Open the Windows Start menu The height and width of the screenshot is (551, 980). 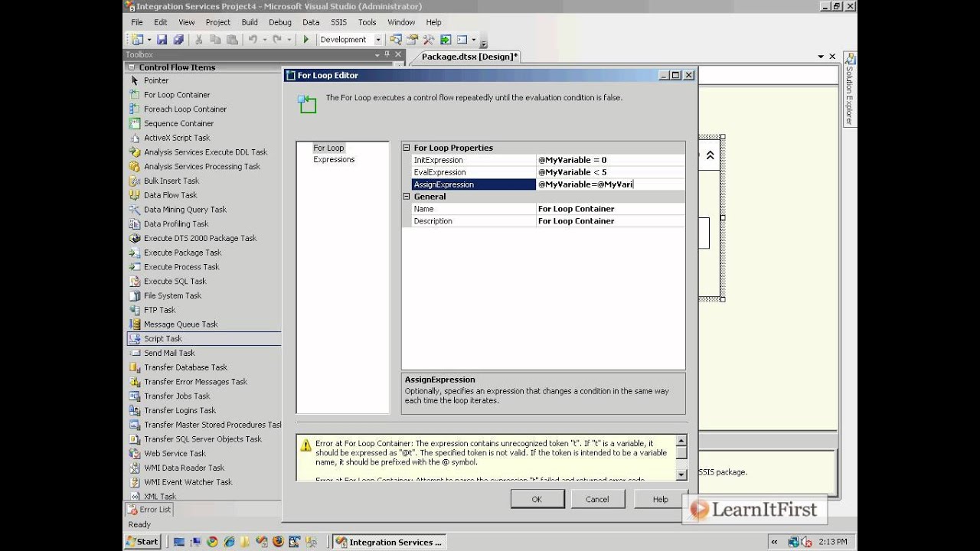point(142,542)
